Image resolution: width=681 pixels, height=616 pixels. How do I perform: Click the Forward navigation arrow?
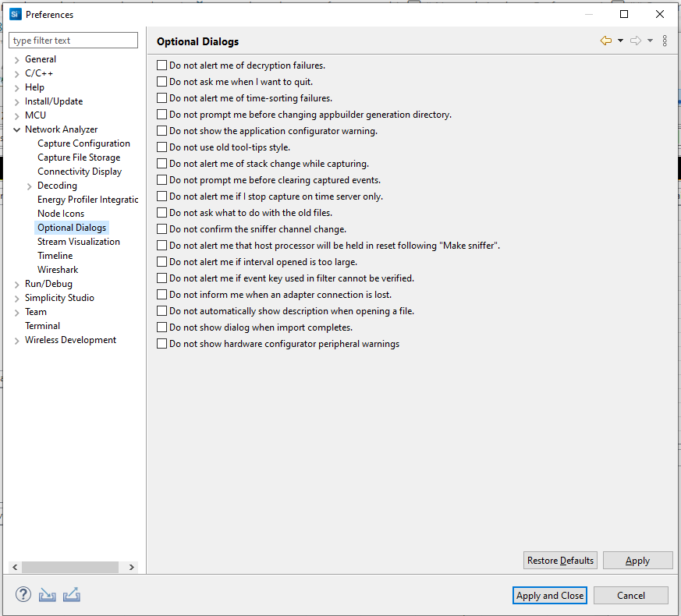(636, 41)
